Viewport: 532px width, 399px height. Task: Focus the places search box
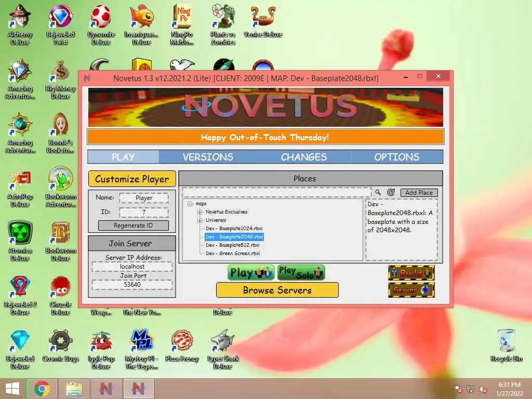point(276,192)
